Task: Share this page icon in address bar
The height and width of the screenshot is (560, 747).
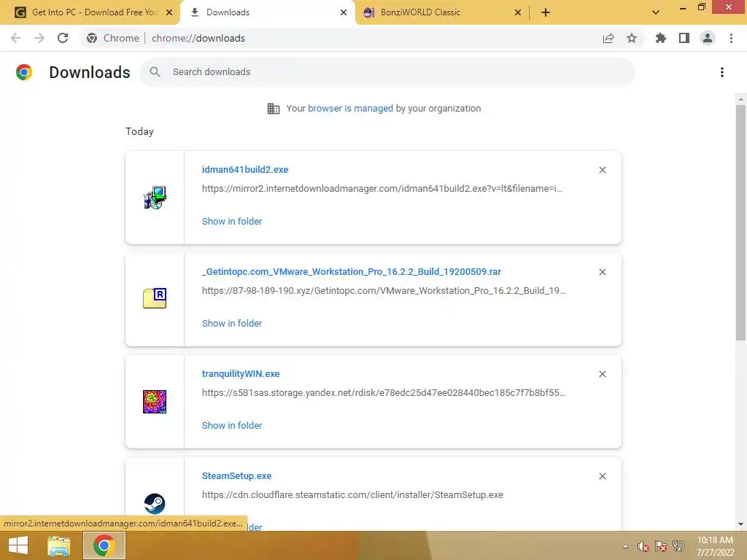Action: click(608, 38)
